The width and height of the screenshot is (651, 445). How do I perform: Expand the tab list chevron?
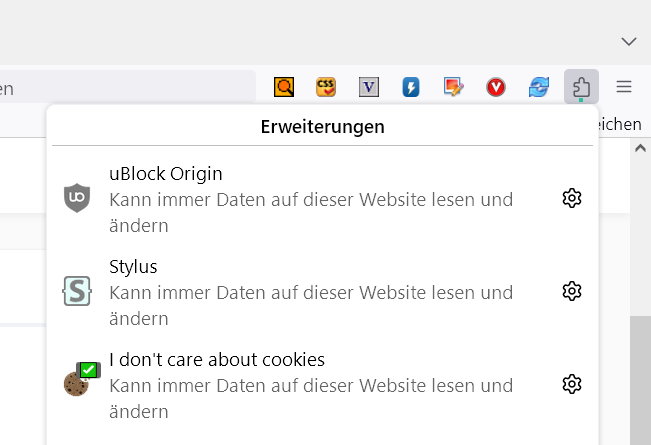click(629, 41)
